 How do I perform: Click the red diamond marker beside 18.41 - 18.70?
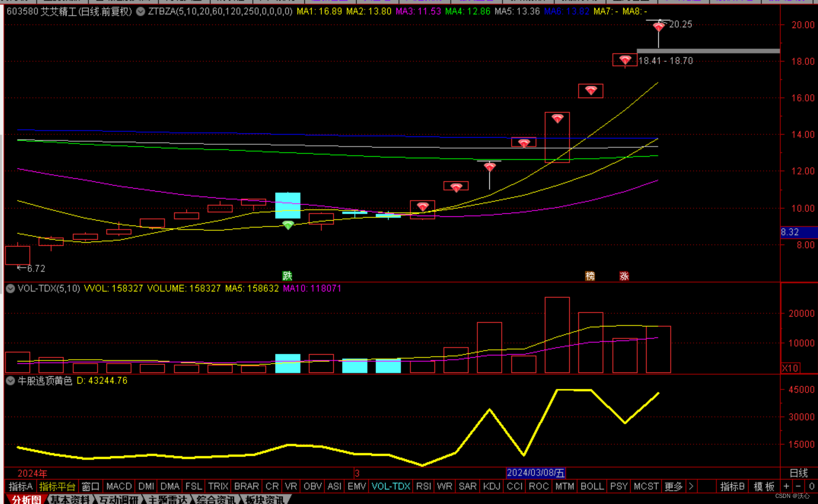pyautogui.click(x=625, y=60)
